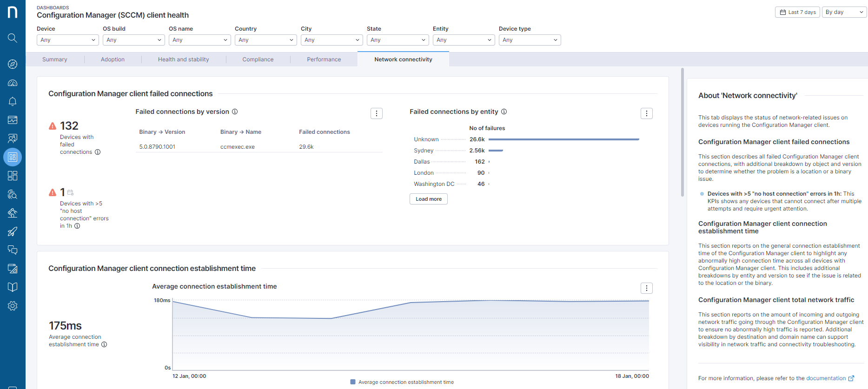Click the alerts bell icon in sidebar

click(x=13, y=101)
